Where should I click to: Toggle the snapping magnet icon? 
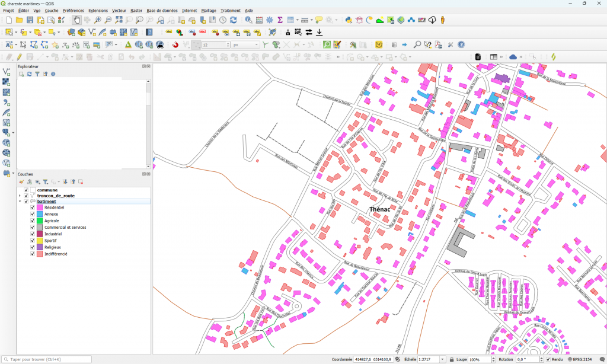coord(175,44)
